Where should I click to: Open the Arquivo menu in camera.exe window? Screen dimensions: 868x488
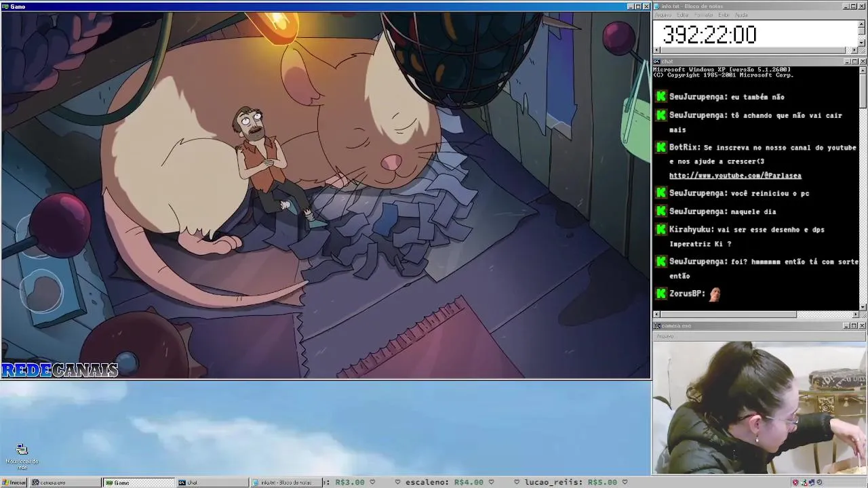665,336
